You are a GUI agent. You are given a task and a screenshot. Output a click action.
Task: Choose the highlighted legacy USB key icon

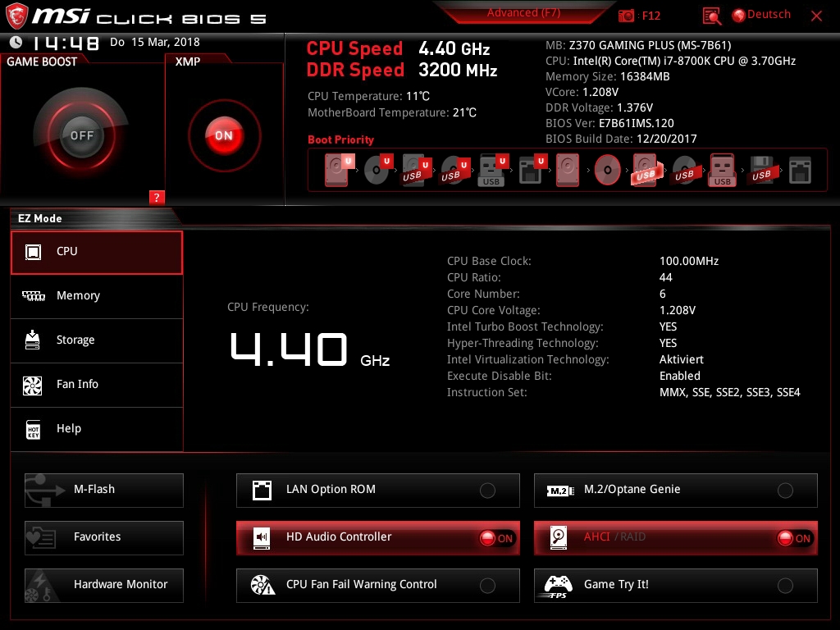(x=723, y=170)
